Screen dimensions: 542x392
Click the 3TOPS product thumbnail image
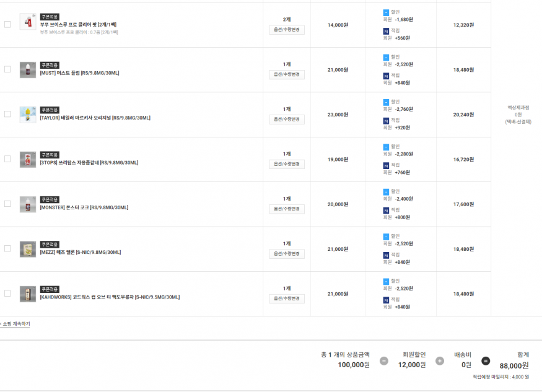coord(28,159)
